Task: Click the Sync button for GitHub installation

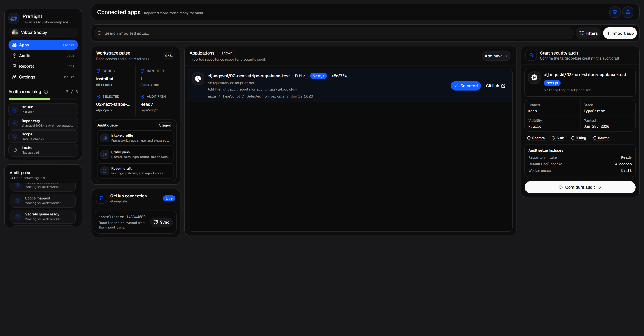Action: pyautogui.click(x=161, y=222)
